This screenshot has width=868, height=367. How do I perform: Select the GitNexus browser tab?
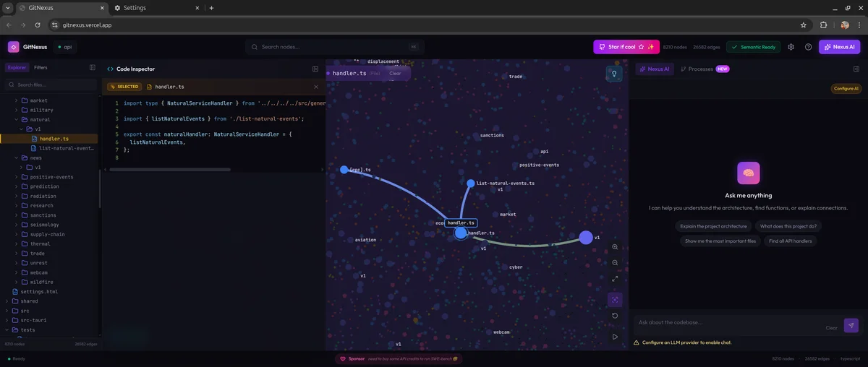coord(62,8)
